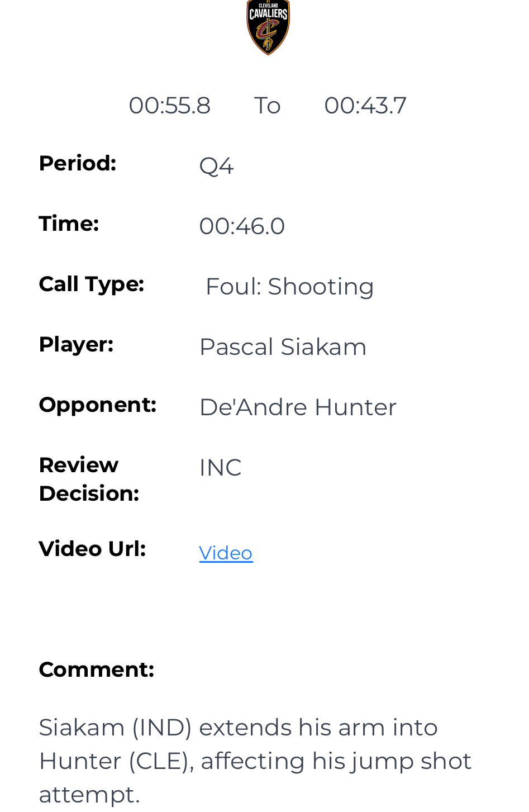Click the Video Url label
The width and height of the screenshot is (529, 812).
pos(92,549)
